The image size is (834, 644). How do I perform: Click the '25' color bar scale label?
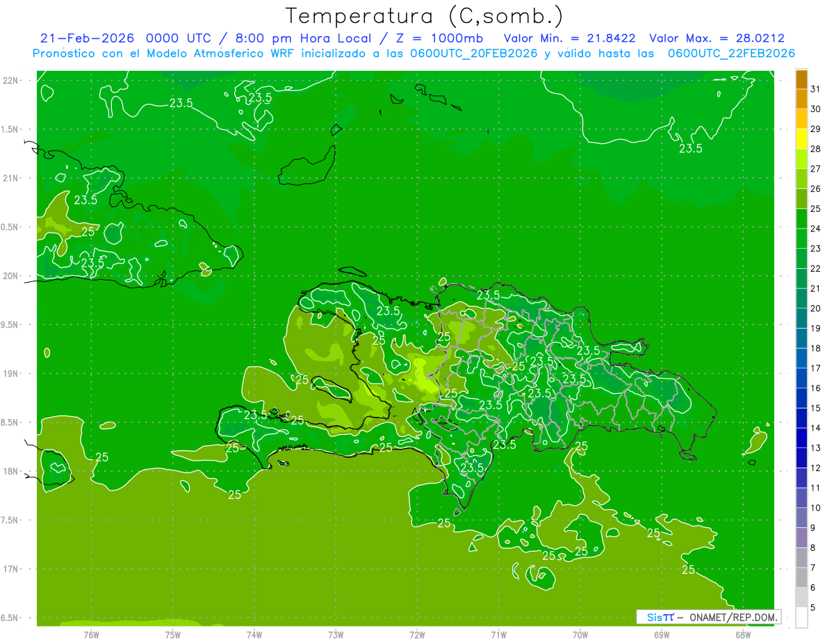click(816, 208)
